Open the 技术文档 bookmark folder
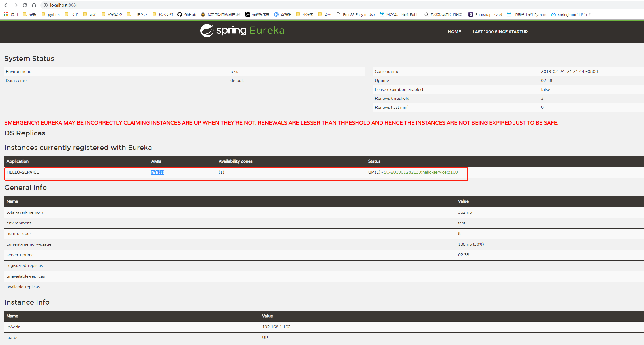This screenshot has width=644, height=345. pos(163,14)
